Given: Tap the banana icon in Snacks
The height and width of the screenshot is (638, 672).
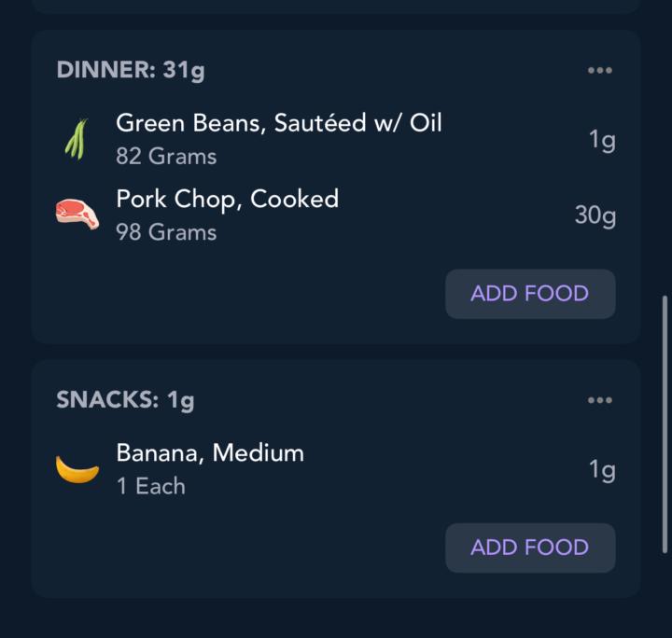Looking at the screenshot, I should click(77, 469).
